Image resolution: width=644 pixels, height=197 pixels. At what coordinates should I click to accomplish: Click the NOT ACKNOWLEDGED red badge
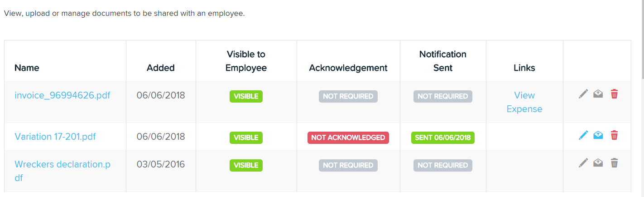[348, 138]
